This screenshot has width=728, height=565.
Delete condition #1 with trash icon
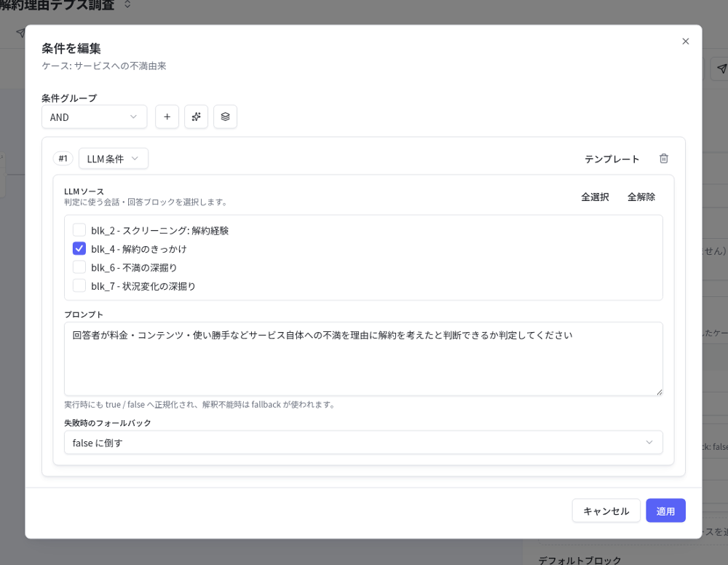(x=663, y=159)
